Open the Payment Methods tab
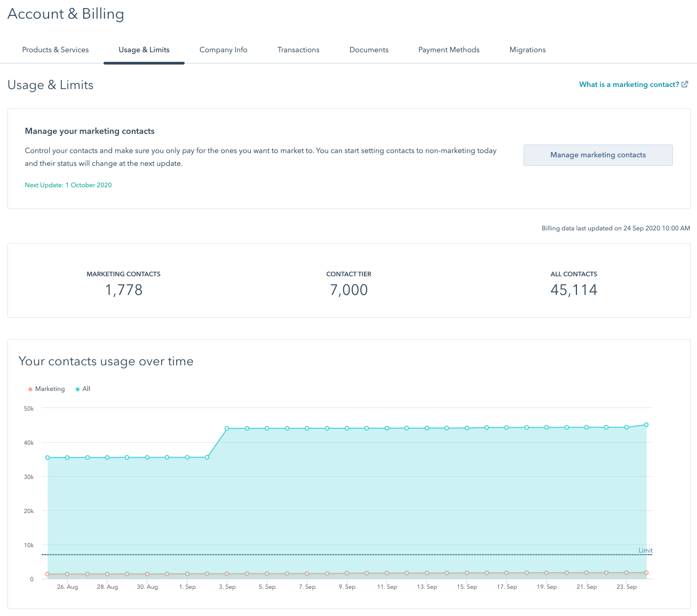 [x=449, y=50]
